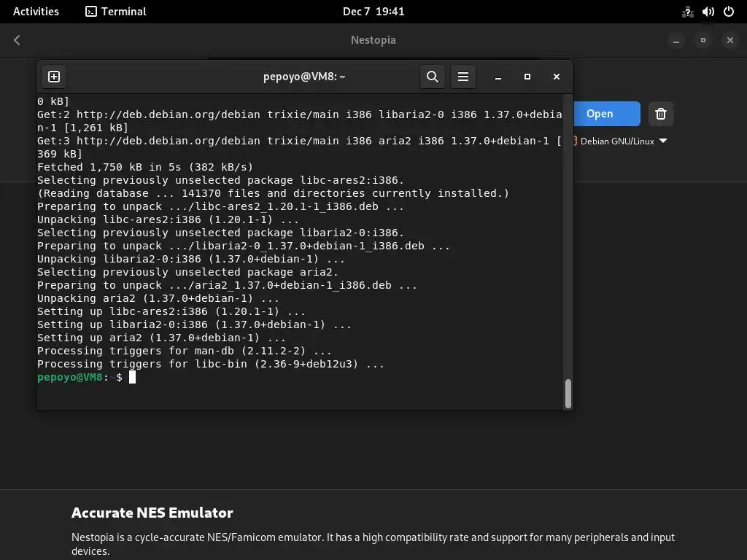747x560 pixels.
Task: Uninstall Nestopia with the trash icon
Action: pos(661,114)
